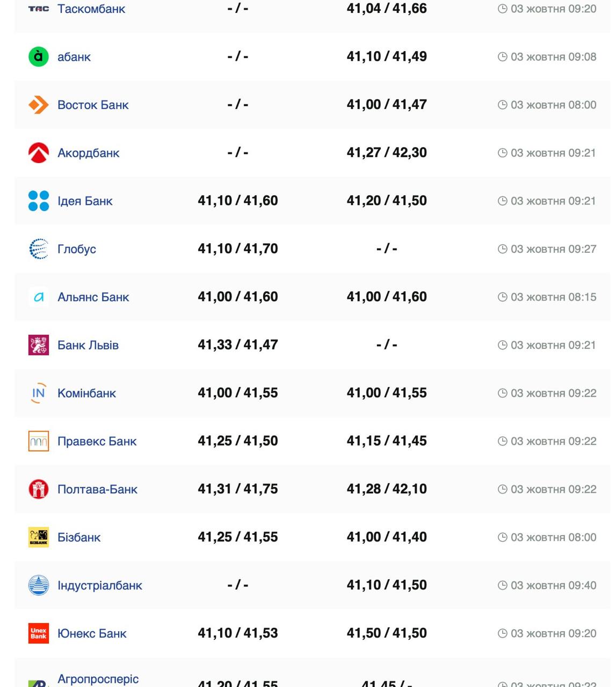Click the orange Восток Банк logo

pos(38,105)
